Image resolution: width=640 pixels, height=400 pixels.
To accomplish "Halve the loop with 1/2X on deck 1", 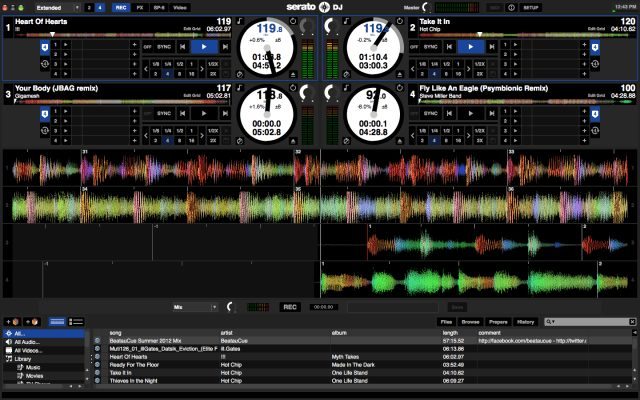I will [213, 64].
